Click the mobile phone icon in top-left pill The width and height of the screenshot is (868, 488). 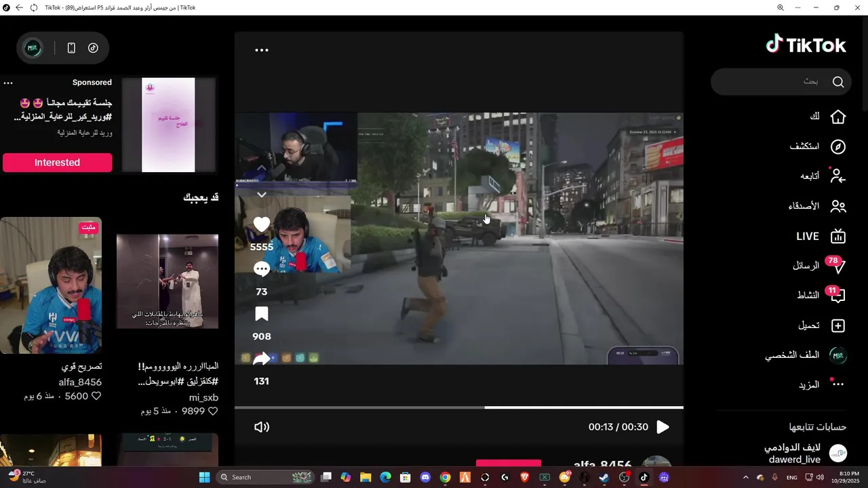[x=71, y=48]
